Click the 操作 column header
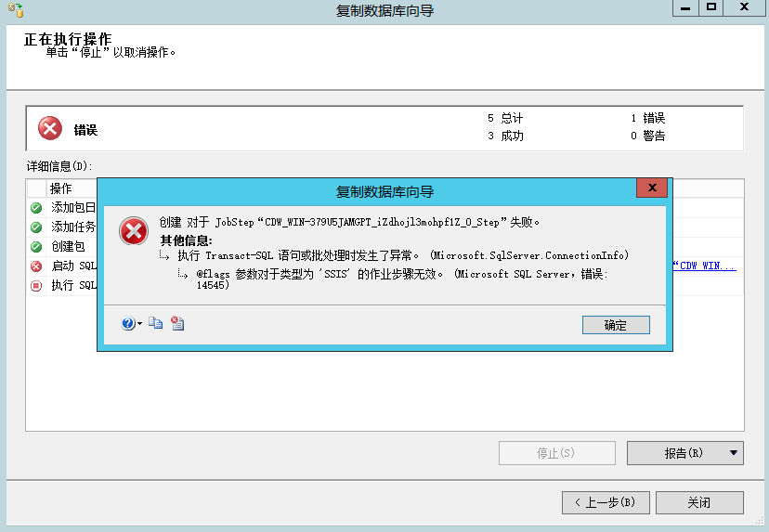Screen dimensions: 769x532 click(72, 188)
